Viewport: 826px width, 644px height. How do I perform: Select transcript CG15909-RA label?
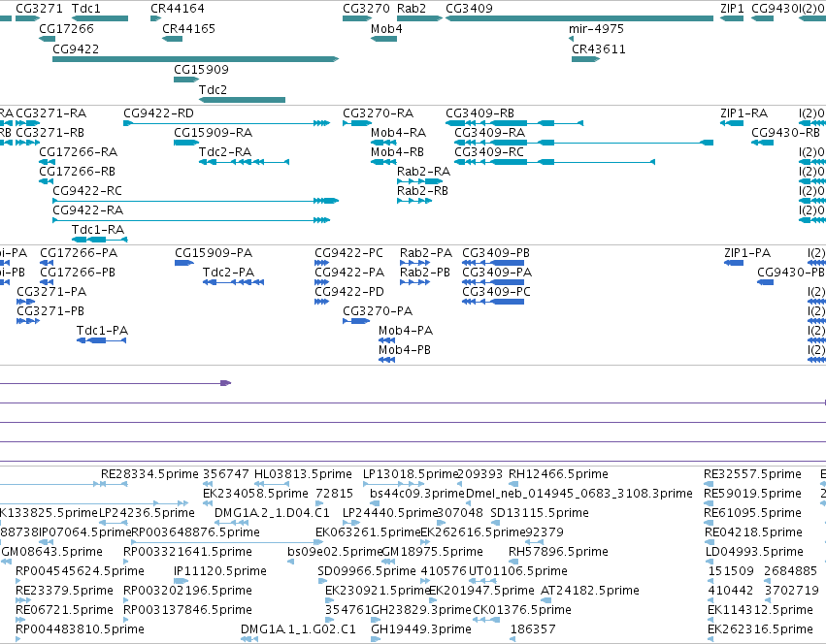click(x=214, y=132)
